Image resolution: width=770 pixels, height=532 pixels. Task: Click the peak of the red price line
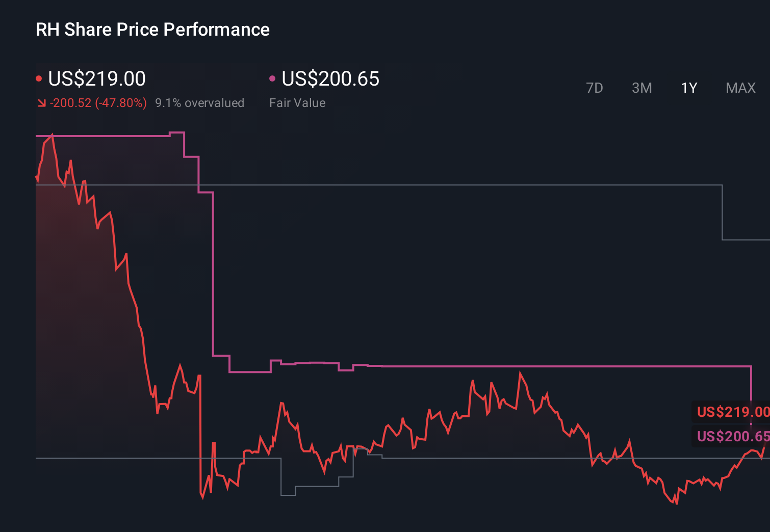tap(52, 133)
